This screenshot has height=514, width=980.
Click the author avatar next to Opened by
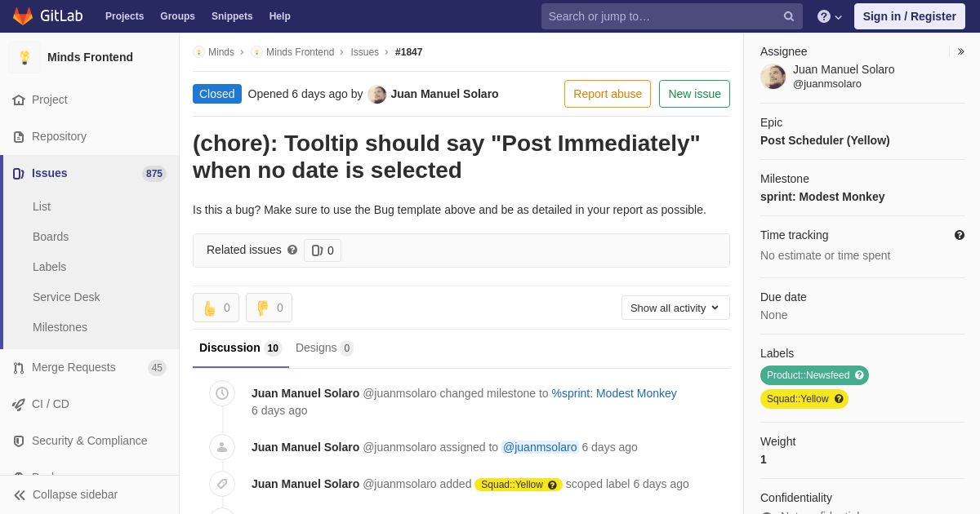click(x=377, y=94)
